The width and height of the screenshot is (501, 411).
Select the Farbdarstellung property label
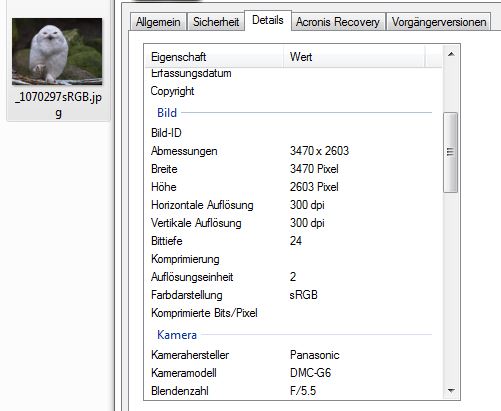pos(187,295)
